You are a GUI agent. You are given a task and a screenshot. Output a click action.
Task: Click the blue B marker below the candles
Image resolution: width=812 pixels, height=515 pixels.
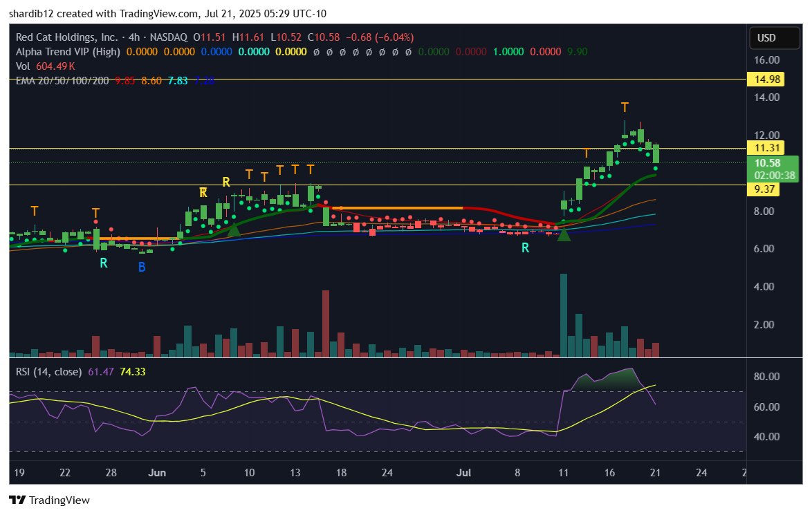(x=141, y=268)
